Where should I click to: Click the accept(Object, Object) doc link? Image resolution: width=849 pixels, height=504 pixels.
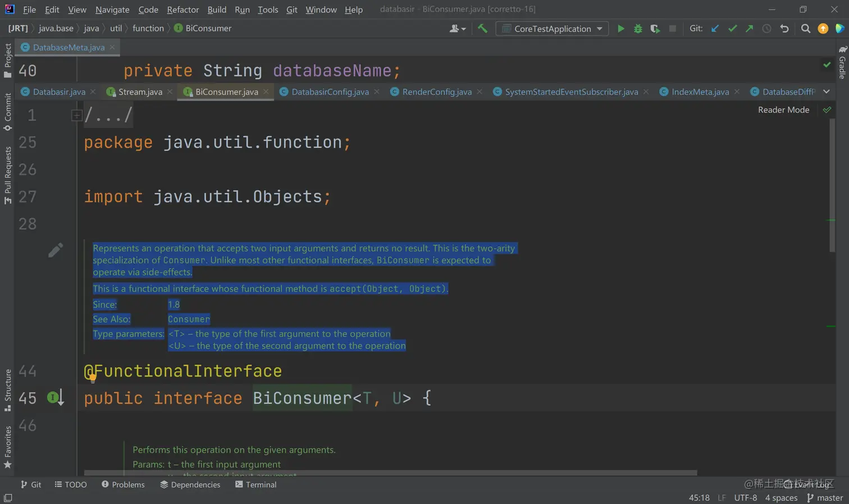pyautogui.click(x=387, y=288)
